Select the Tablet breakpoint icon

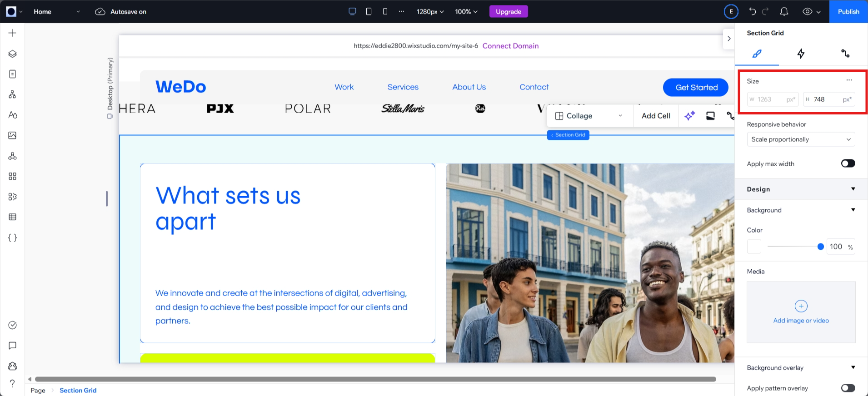pos(369,11)
